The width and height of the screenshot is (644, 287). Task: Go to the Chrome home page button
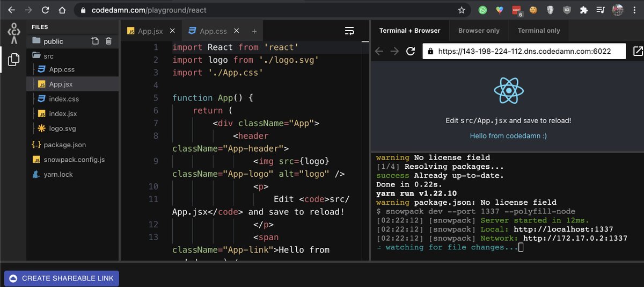62,10
